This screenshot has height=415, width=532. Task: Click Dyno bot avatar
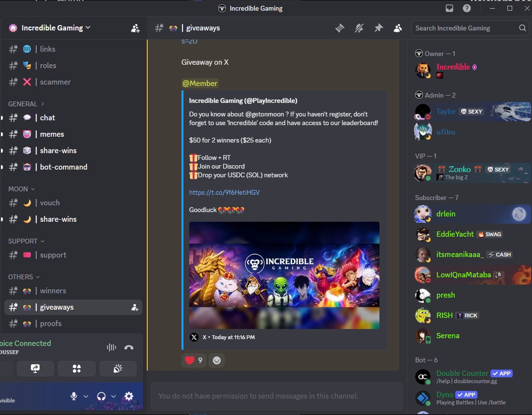(x=423, y=398)
